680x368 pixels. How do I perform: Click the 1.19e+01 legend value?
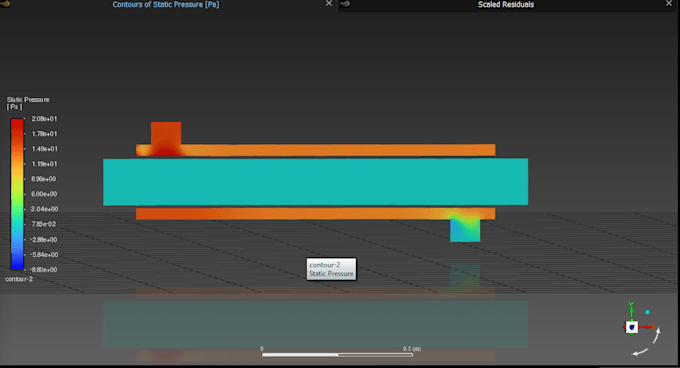pos(44,164)
